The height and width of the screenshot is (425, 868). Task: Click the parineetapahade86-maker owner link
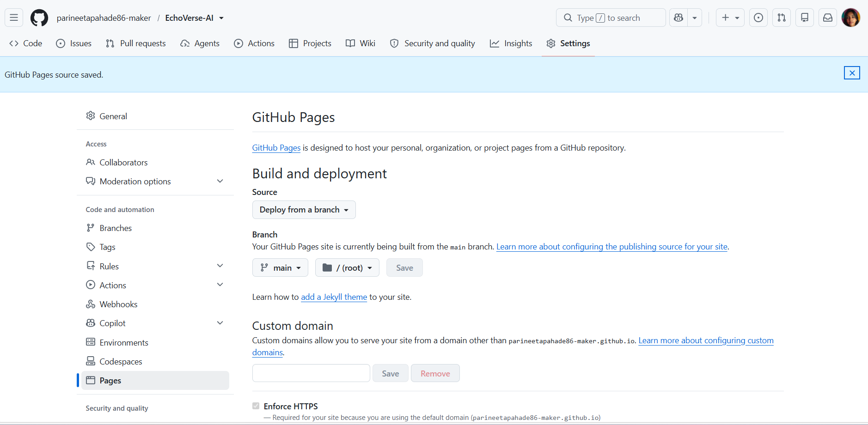pyautogui.click(x=104, y=18)
